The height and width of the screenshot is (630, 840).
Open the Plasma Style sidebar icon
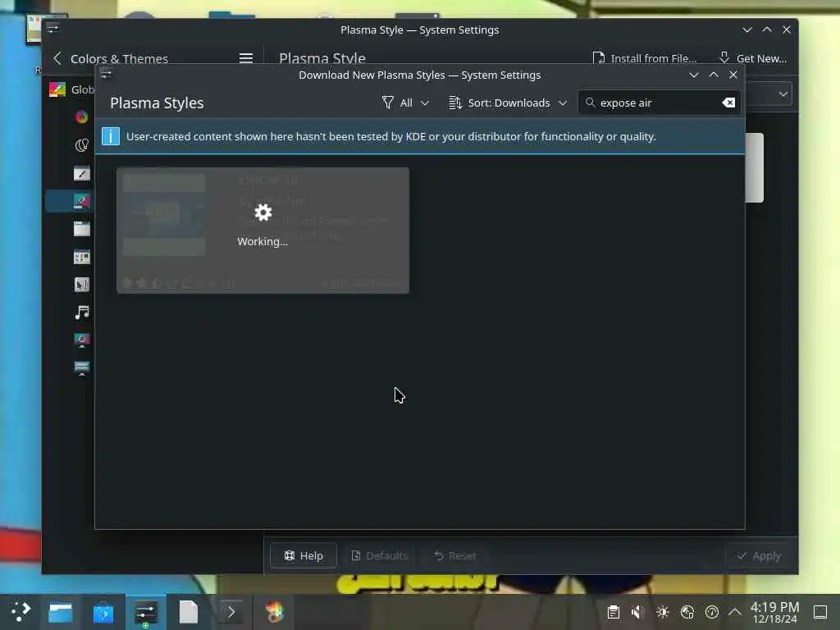(x=81, y=202)
